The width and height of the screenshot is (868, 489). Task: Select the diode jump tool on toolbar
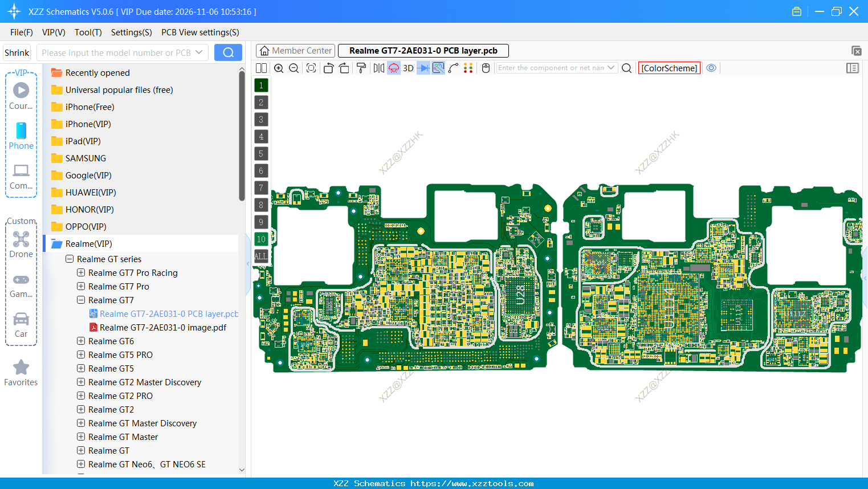422,68
